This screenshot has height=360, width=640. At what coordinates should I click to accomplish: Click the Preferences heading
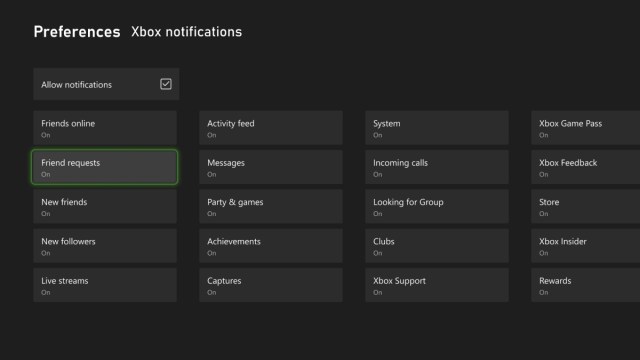[77, 32]
